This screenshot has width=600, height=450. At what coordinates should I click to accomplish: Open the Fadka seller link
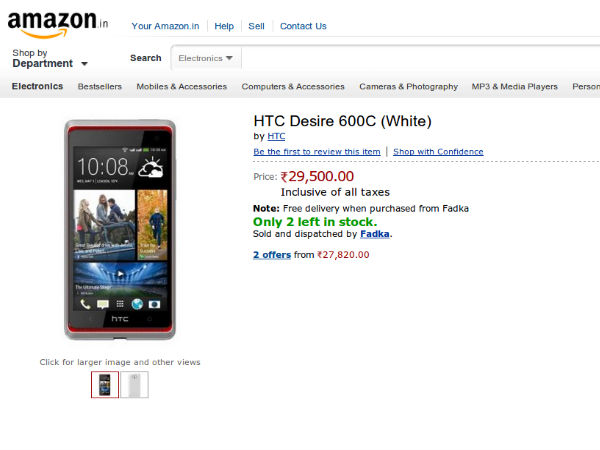[375, 234]
